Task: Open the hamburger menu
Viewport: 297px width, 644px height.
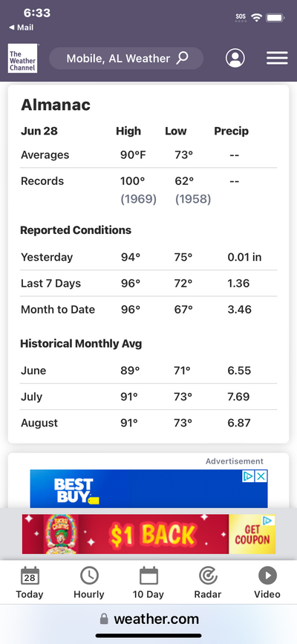Action: tap(277, 59)
